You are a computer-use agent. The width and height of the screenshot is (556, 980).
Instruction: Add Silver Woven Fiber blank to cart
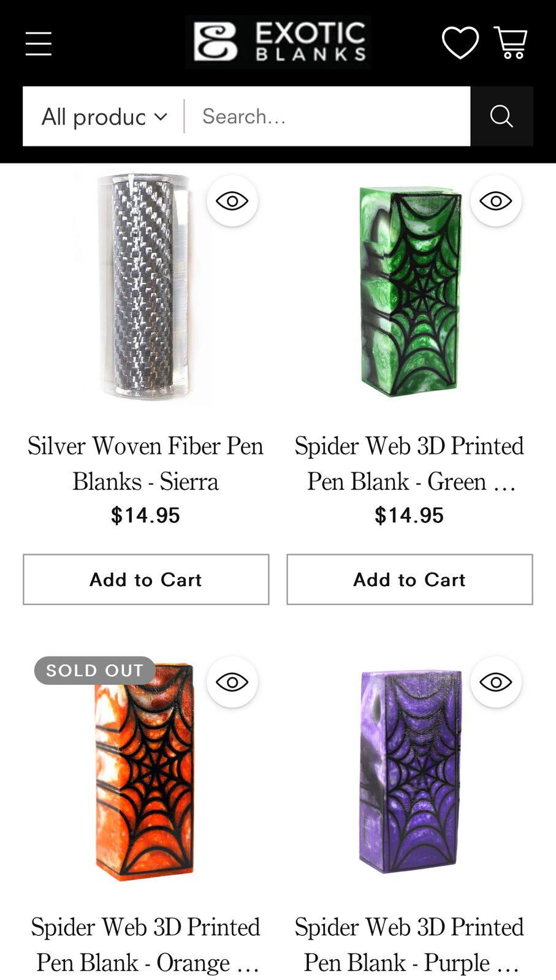click(x=146, y=579)
